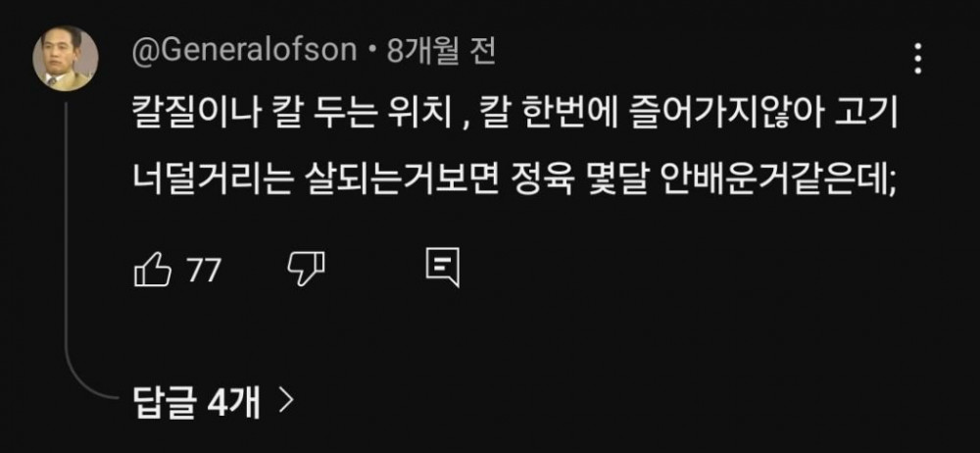
Task: Like the comment with the thumbs-up icon
Action: 153,272
